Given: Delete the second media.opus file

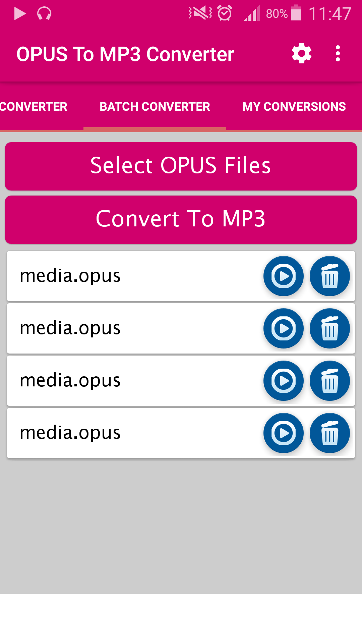Looking at the screenshot, I should [x=329, y=328].
